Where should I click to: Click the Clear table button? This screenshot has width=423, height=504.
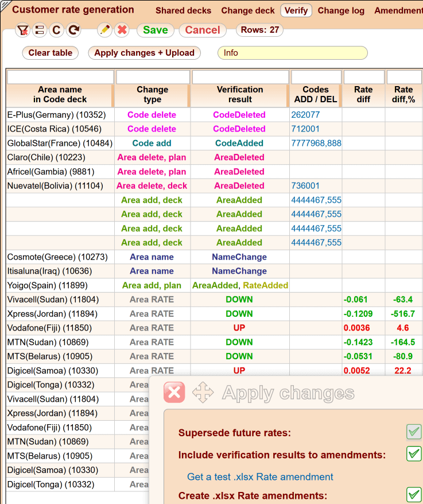coord(51,53)
